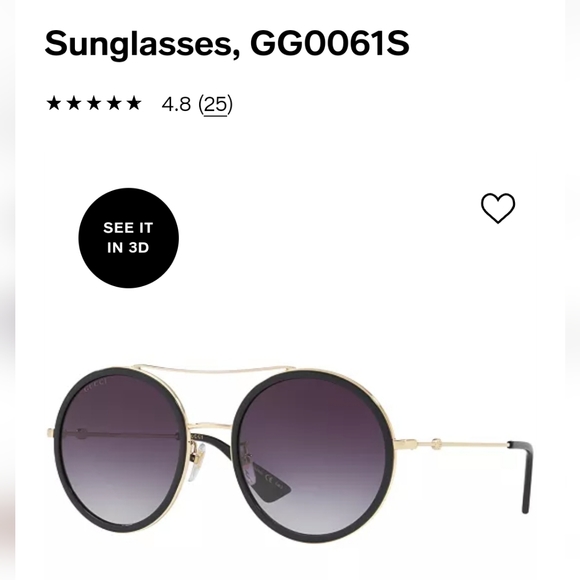Viewport: 580px width, 580px height.
Task: Open the See It In 3D viewer
Action: coord(128,238)
